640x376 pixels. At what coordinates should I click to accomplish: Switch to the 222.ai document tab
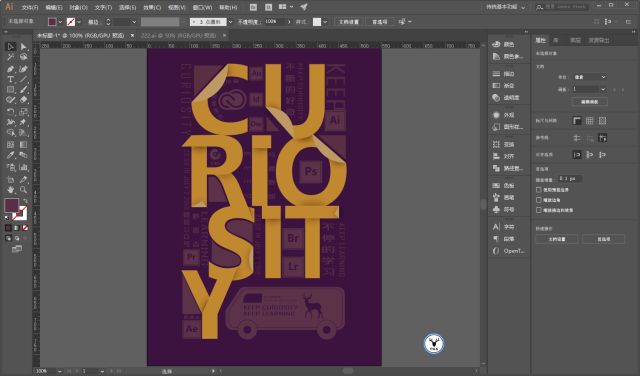point(179,36)
